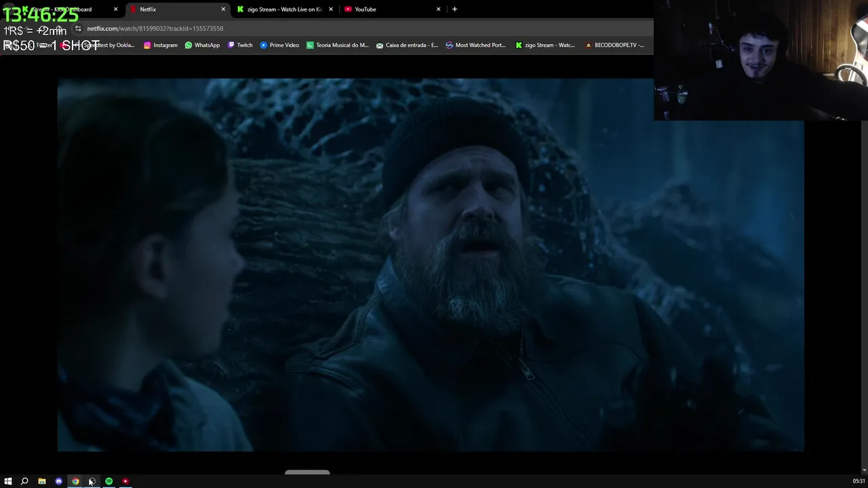
Task: Open Google Chrome from the taskbar
Action: pyautogui.click(x=75, y=481)
